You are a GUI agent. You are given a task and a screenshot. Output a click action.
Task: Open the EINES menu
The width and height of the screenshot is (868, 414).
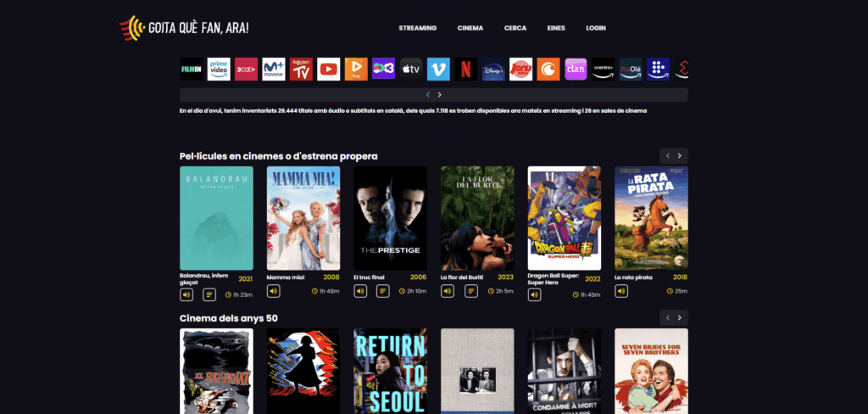(556, 28)
